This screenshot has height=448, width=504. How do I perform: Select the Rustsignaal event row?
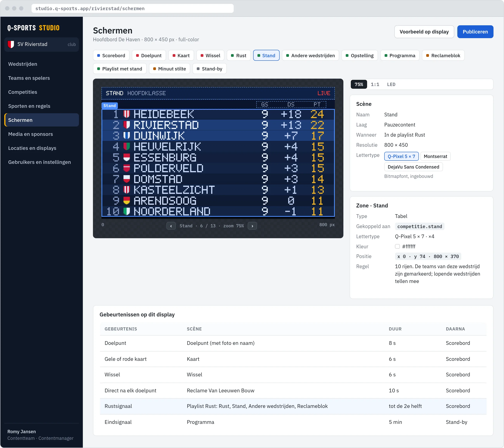(293, 406)
